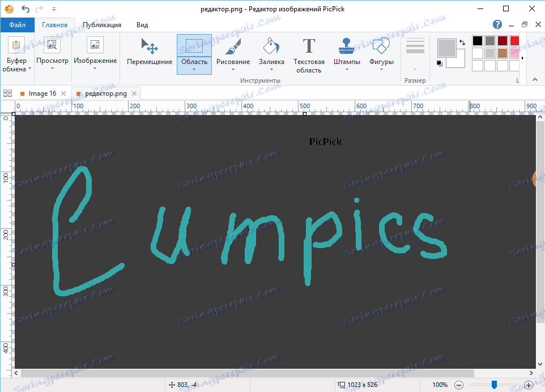Expand the Штампы dropdown arrow
The image size is (545, 392).
tap(347, 70)
